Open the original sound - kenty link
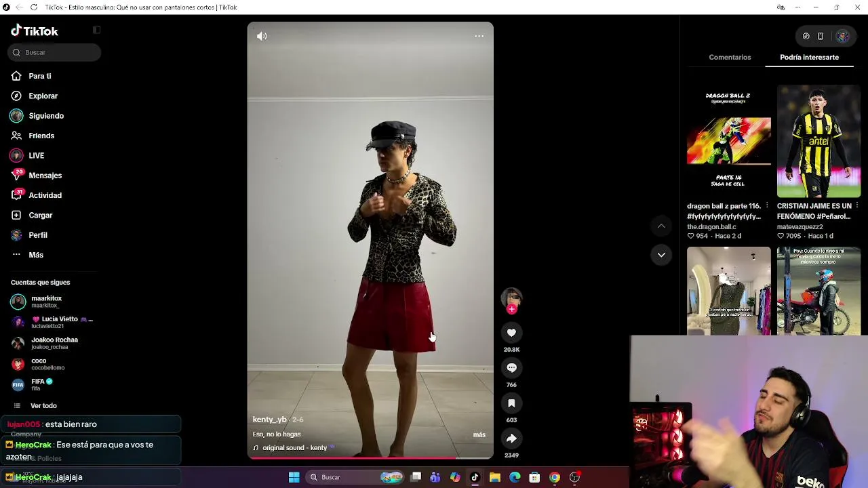The width and height of the screenshot is (868, 488). click(x=294, y=448)
